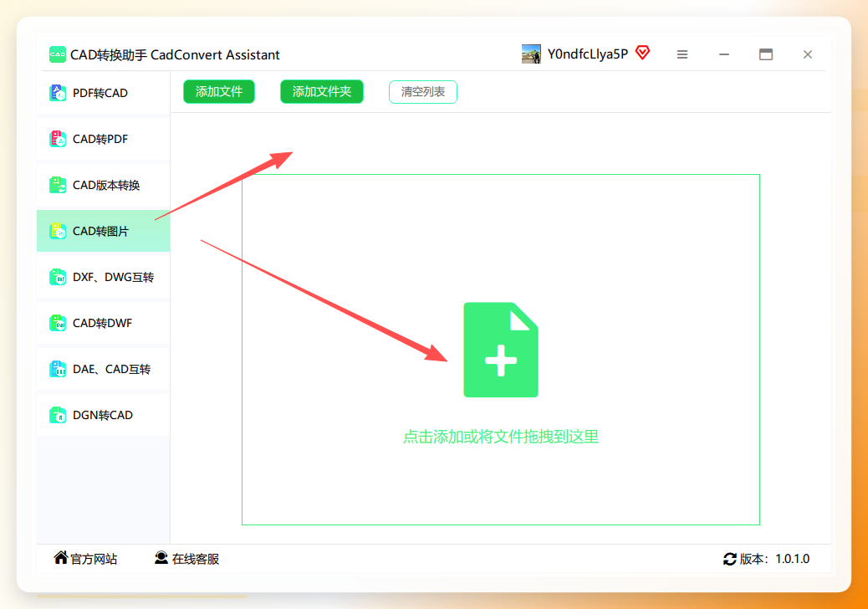Image resolution: width=868 pixels, height=609 pixels.
Task: Select the DGN转CAD icon
Action: (x=58, y=415)
